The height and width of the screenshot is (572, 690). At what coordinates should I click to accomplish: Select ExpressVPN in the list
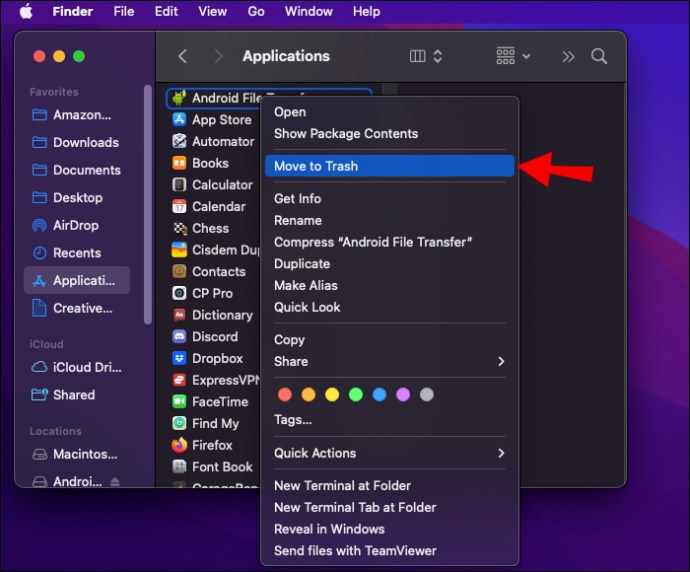click(216, 380)
